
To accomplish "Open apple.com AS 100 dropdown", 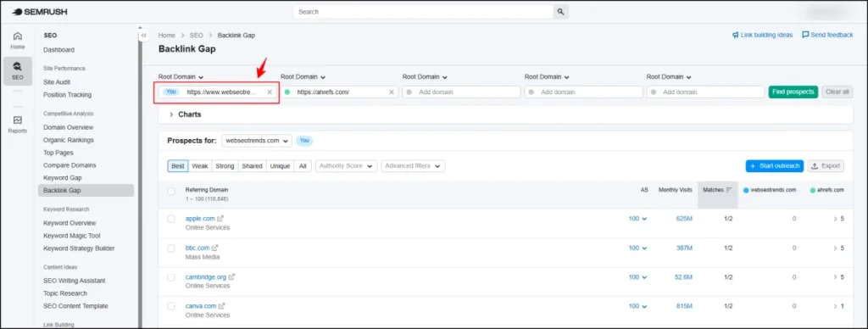I will click(x=637, y=219).
